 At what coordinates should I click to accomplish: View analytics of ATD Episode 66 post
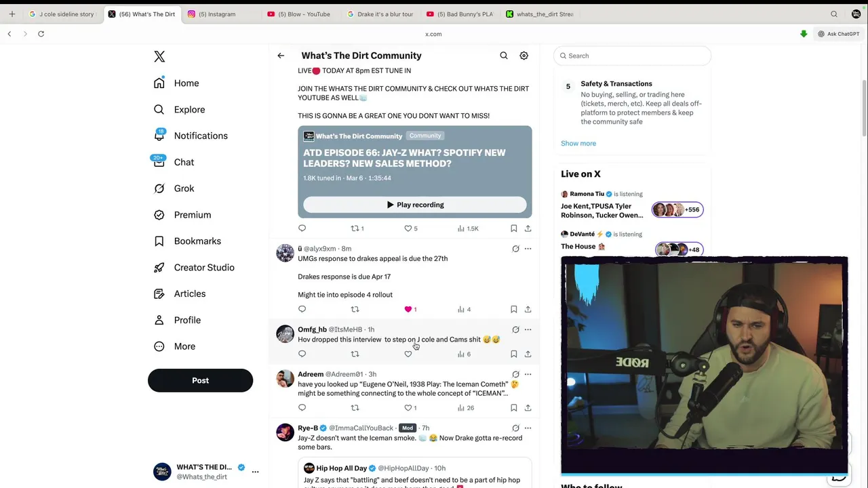[468, 228]
